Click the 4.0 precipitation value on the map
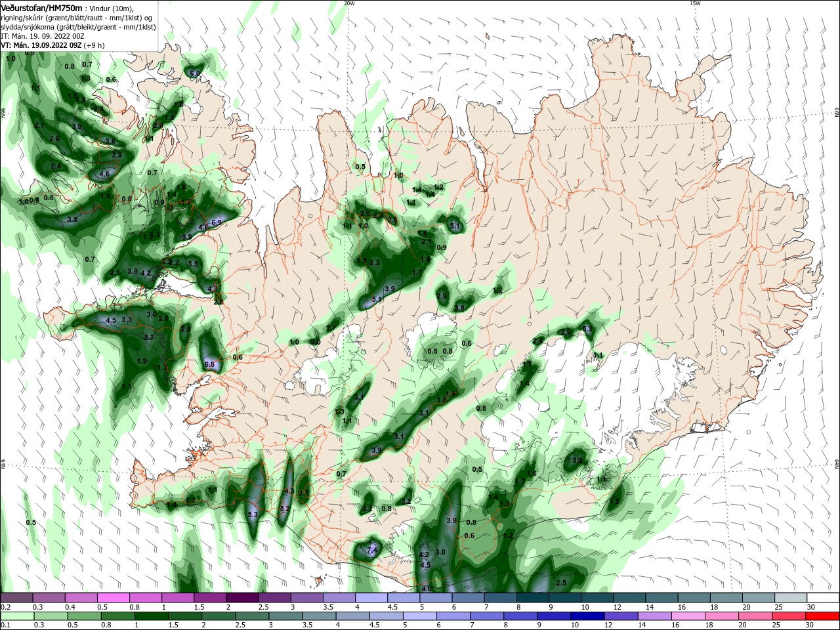The image size is (840, 630). click(x=427, y=589)
